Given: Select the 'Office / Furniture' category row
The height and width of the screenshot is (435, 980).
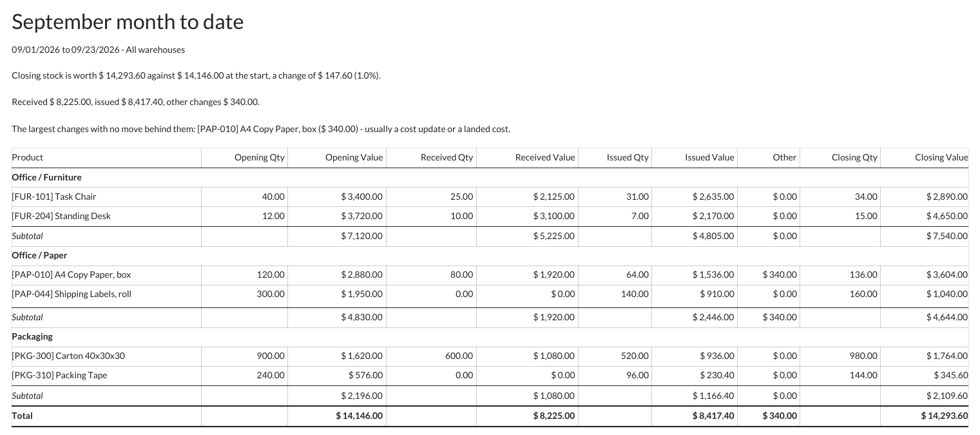Looking at the screenshot, I should (490, 177).
